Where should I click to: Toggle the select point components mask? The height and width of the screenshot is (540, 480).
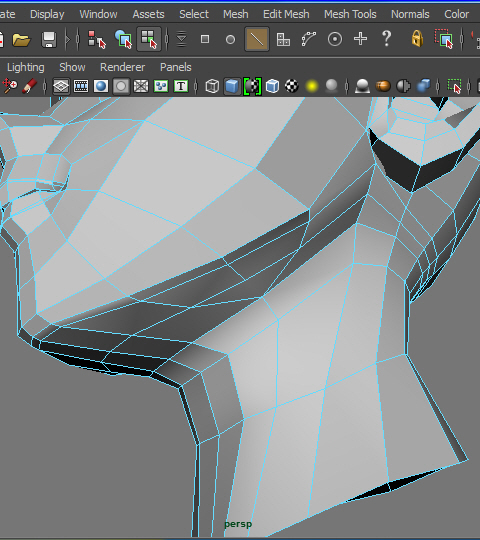tap(205, 39)
